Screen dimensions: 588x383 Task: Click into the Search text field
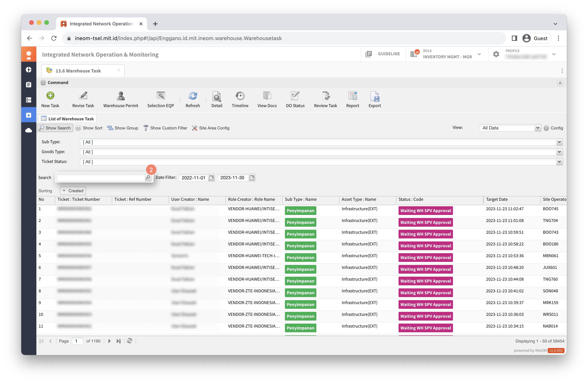[101, 177]
